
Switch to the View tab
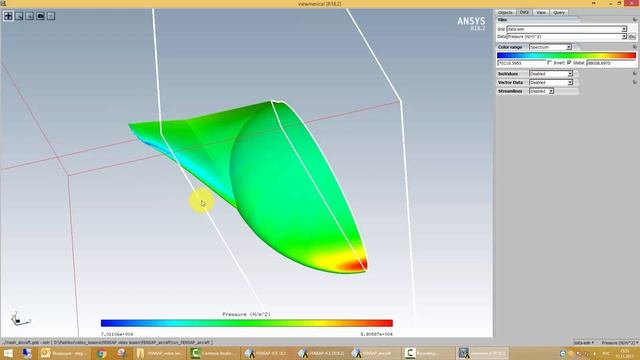coord(541,13)
